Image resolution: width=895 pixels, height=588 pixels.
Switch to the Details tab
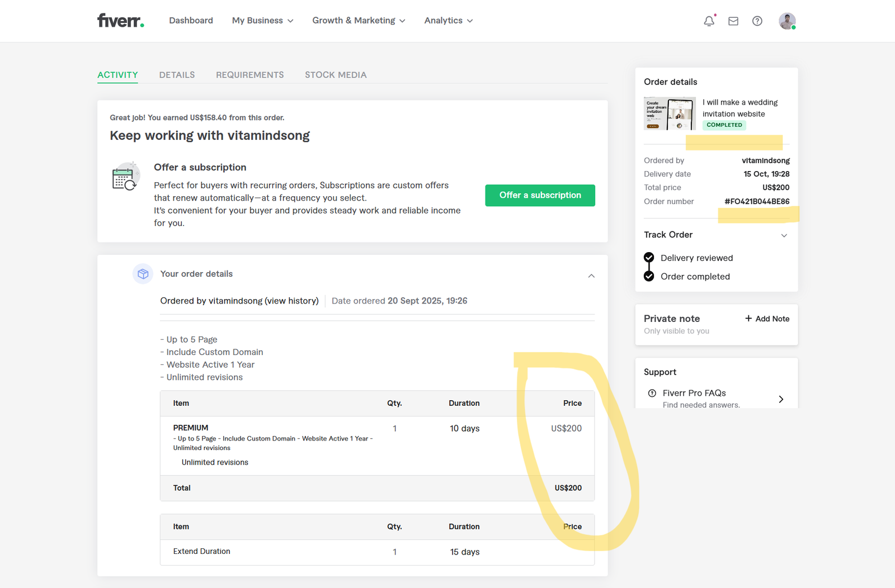click(x=177, y=75)
